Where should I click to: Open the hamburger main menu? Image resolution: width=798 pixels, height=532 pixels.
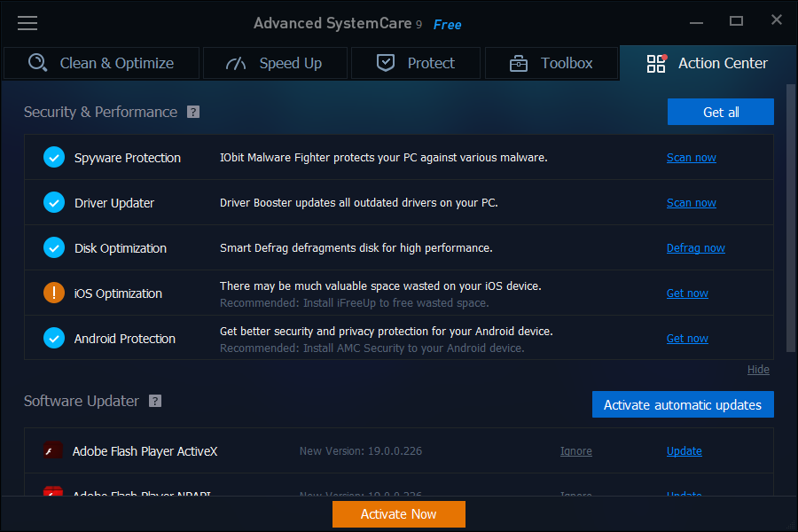coord(27,23)
